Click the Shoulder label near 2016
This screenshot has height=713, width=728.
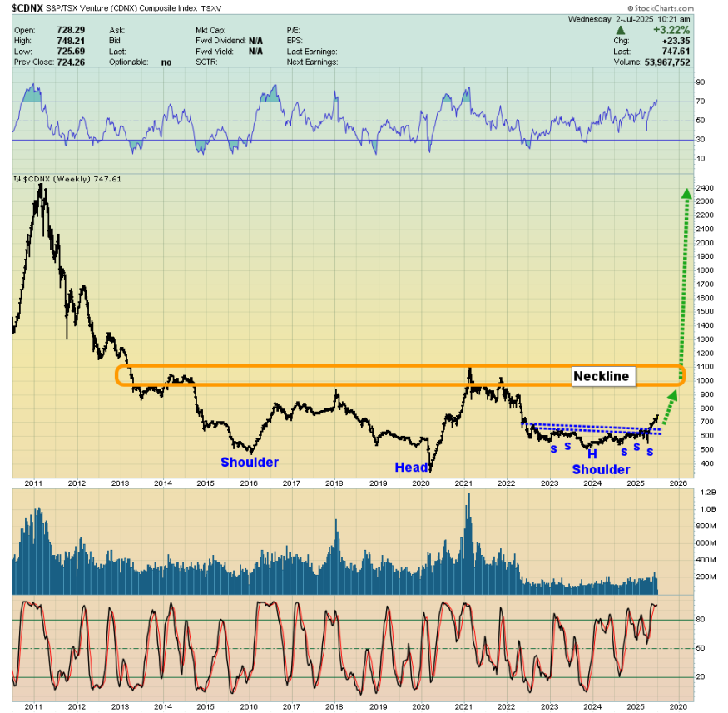pos(250,463)
